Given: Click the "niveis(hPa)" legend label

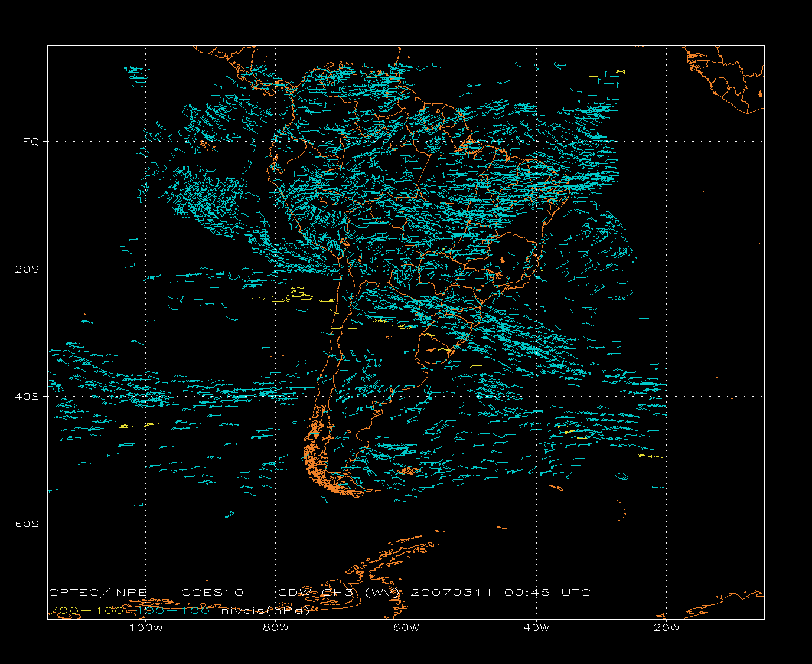Looking at the screenshot, I should point(266,611).
